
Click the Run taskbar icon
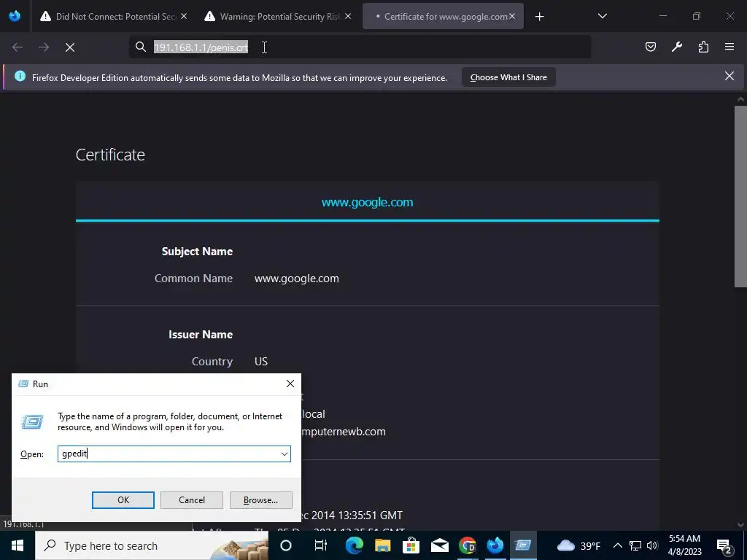click(523, 545)
